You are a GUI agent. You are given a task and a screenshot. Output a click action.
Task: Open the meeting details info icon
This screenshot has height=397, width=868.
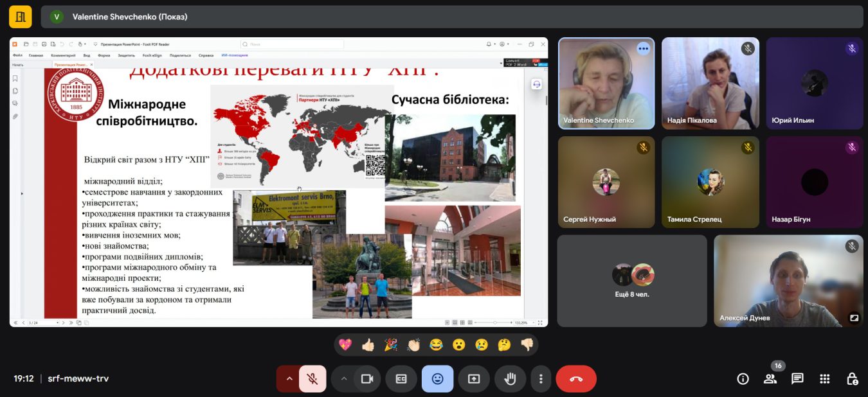click(x=743, y=379)
